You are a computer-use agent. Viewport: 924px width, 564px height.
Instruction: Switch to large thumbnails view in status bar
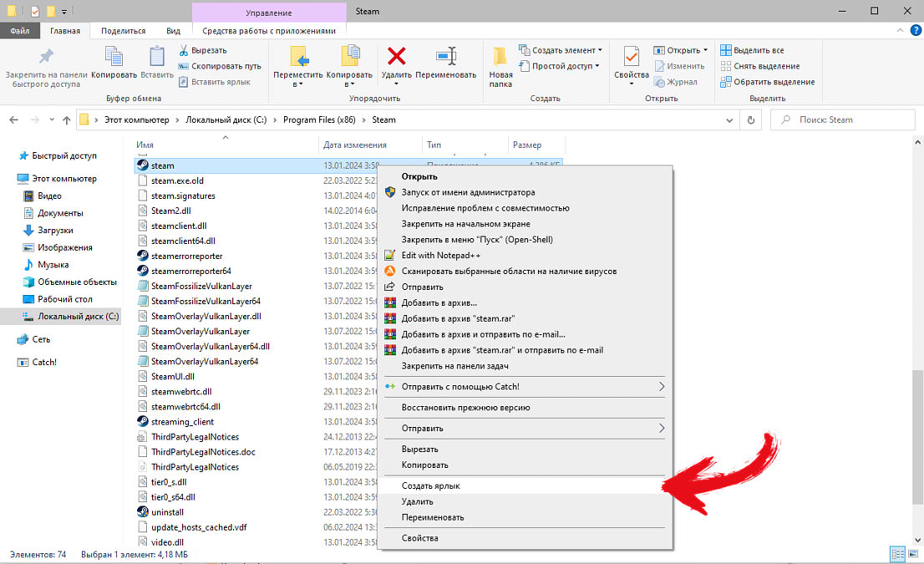(x=911, y=554)
